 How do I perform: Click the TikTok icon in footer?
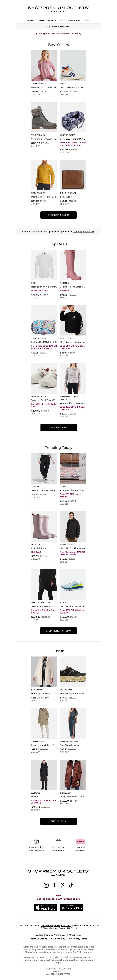click(71, 885)
